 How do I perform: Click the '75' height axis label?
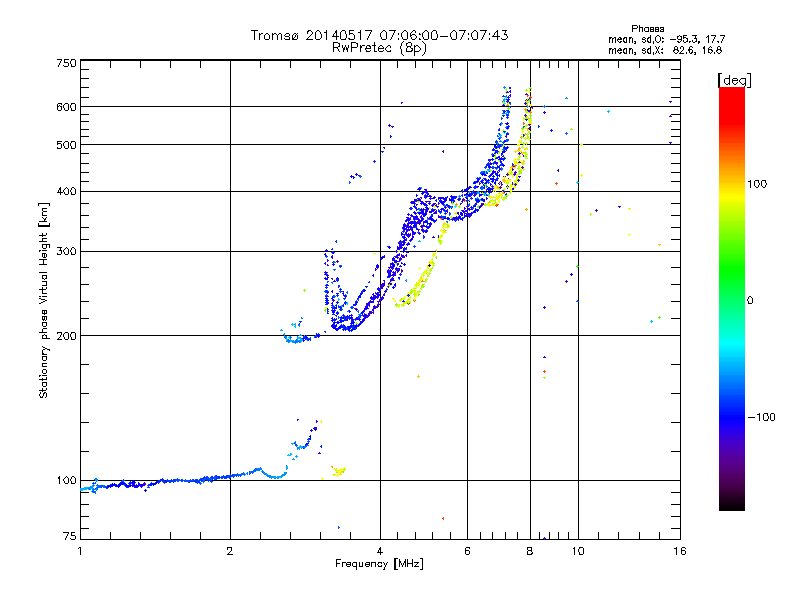pyautogui.click(x=70, y=536)
